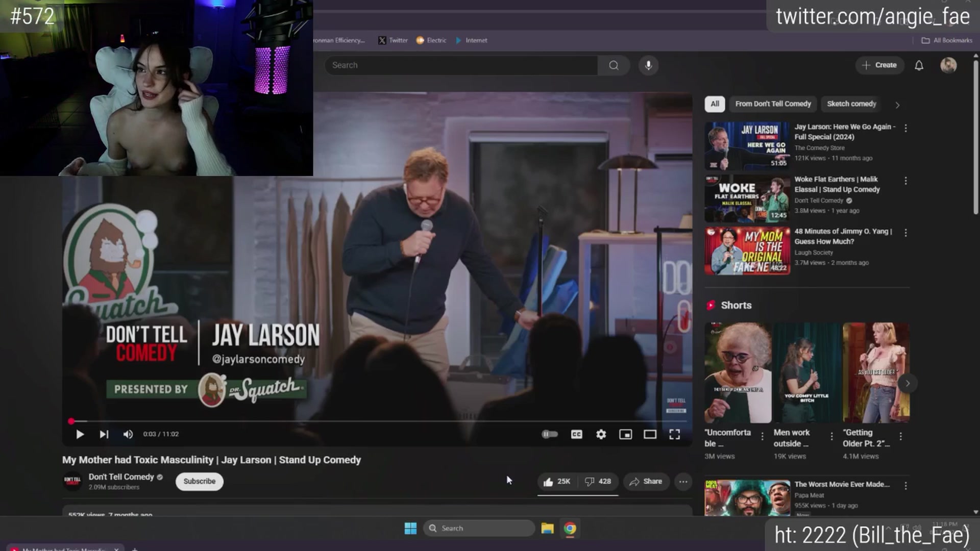Viewport: 980px width, 551px height.
Task: Mute the video volume
Action: [128, 434]
